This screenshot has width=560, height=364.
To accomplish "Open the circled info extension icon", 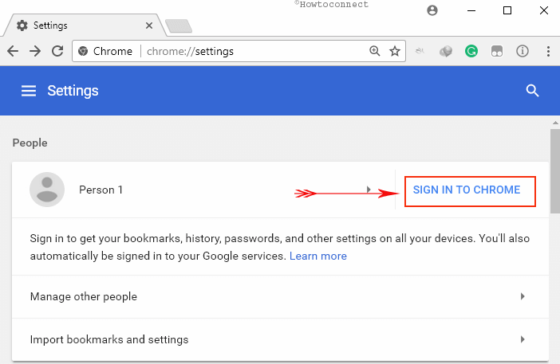I will pos(522,51).
